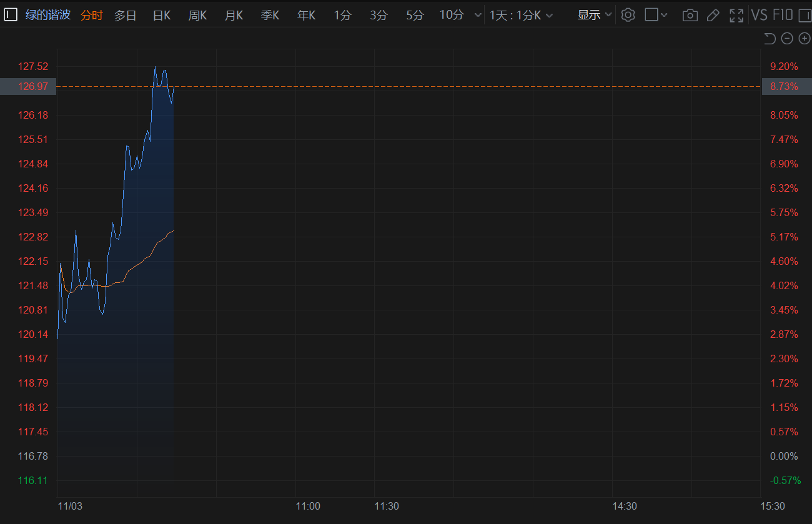Open chart settings gear icon
Viewport: 812px width, 524px height.
pos(628,15)
